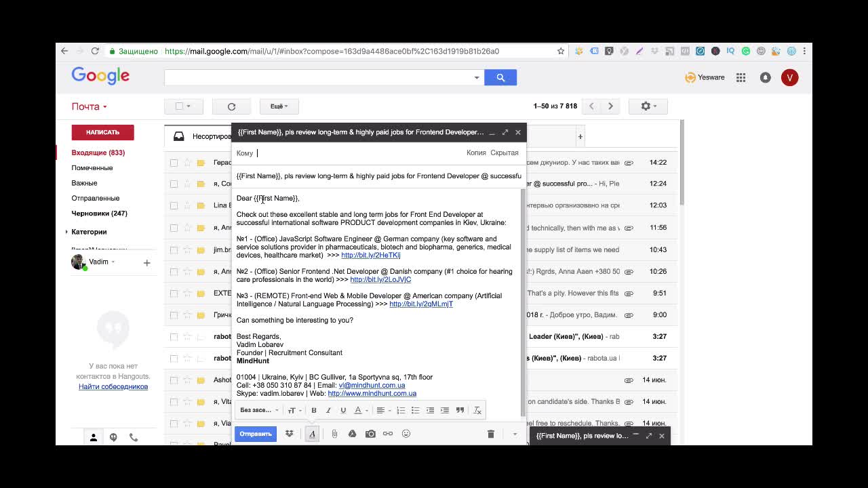Click Найти собеседников Hangouts link

coord(113,387)
